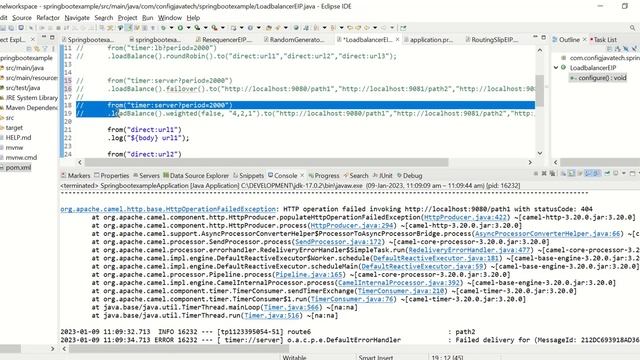Screen dimensions: 640x360
Task: Click the console horizontal scrollbar thumb
Action: tap(179, 349)
